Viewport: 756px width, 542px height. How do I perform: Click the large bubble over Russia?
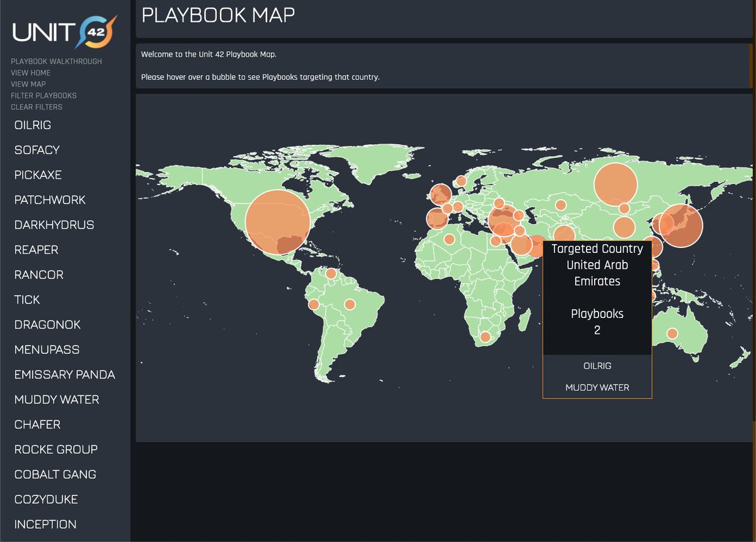click(x=616, y=184)
